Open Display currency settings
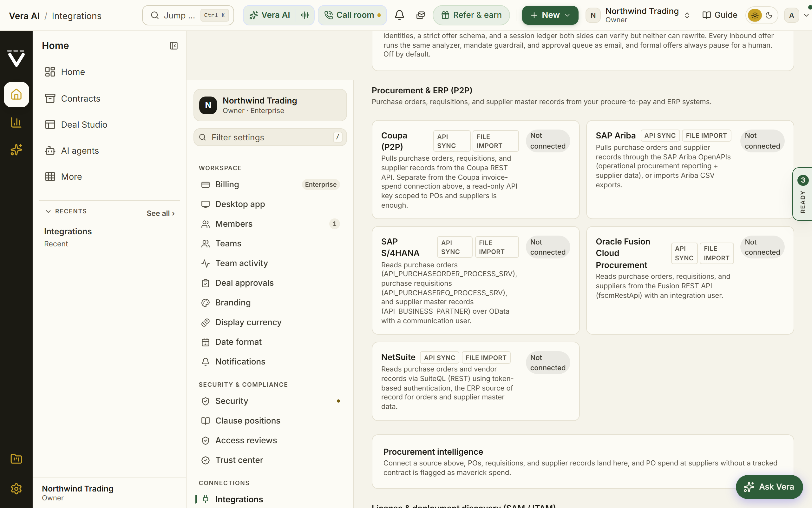The image size is (812, 508). (x=270, y=322)
